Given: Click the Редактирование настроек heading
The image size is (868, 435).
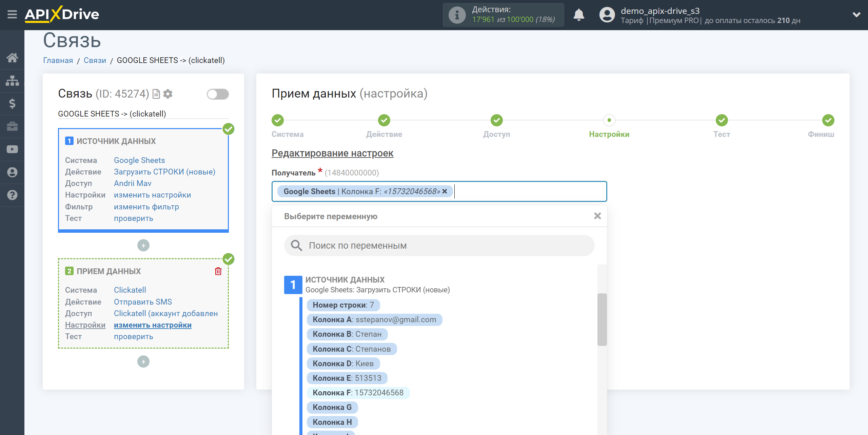Looking at the screenshot, I should (332, 153).
